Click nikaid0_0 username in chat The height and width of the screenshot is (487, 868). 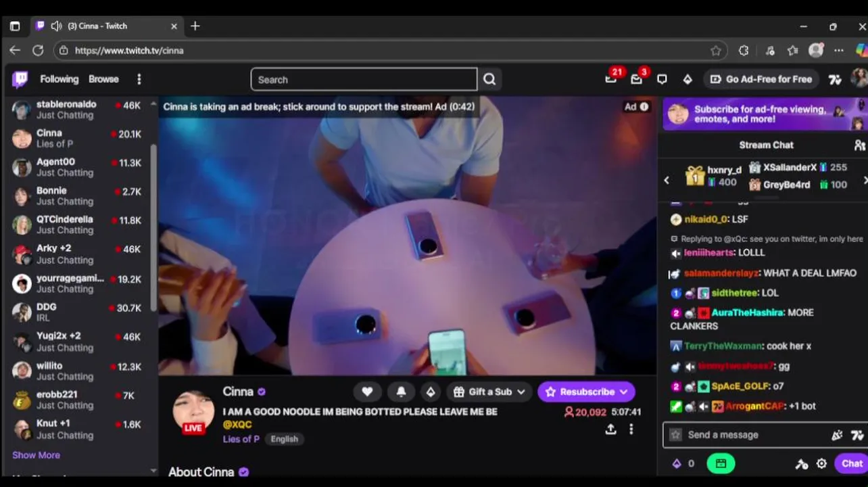point(706,219)
